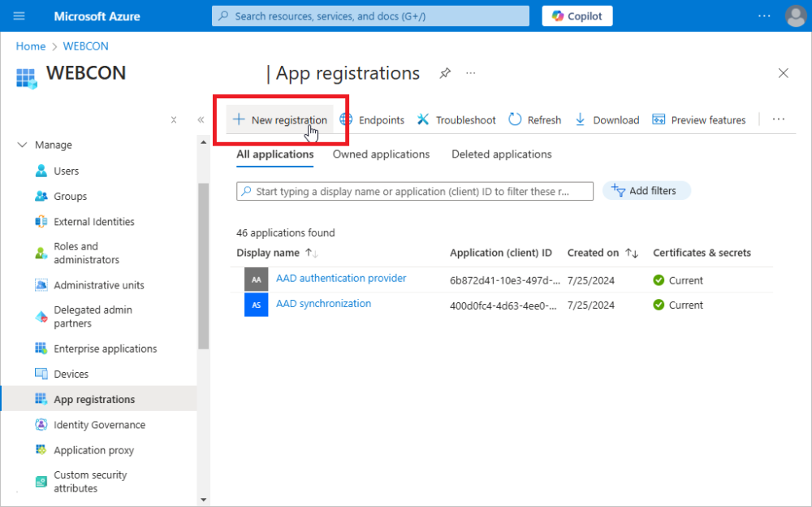Open Enterprise applications in sidebar
Screen dimensions: 812x507
click(x=105, y=349)
